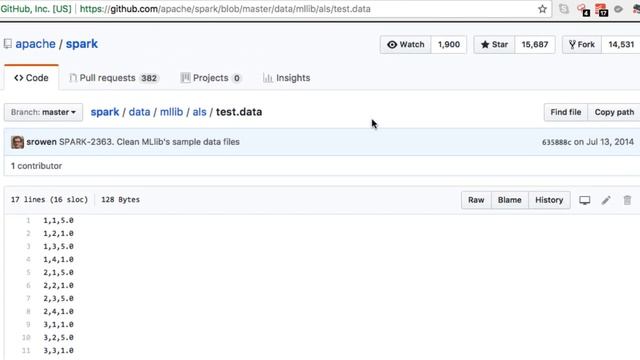640x360 pixels.
Task: Open als folder breadcrumb
Action: (199, 112)
